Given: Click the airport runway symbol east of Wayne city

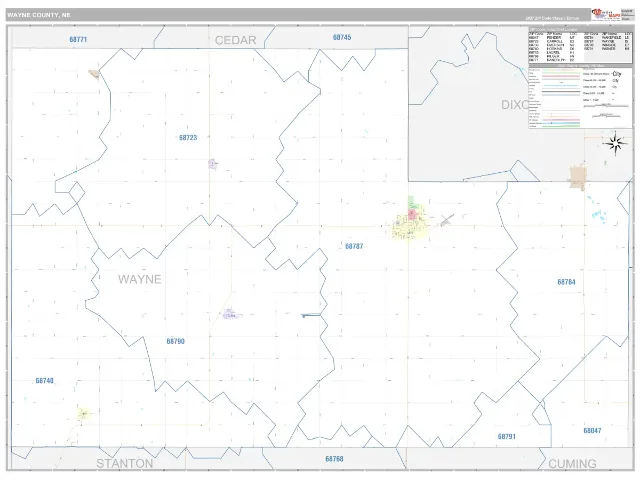Looking at the screenshot, I should click(447, 220).
